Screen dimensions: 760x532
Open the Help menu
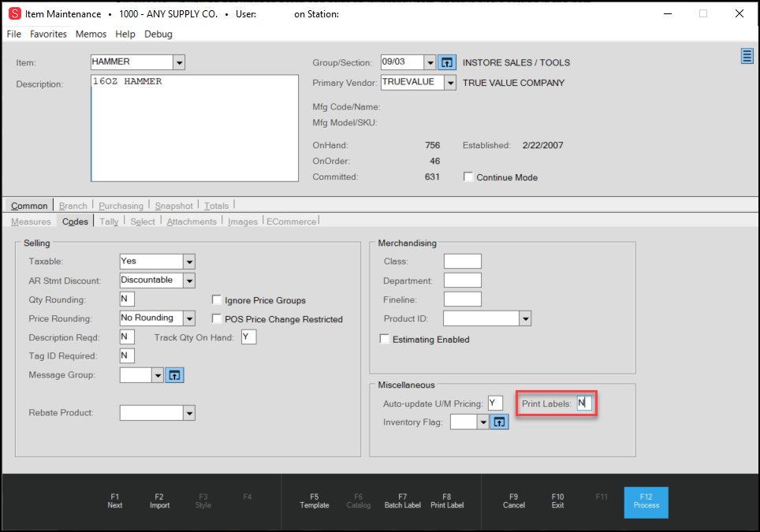click(125, 34)
